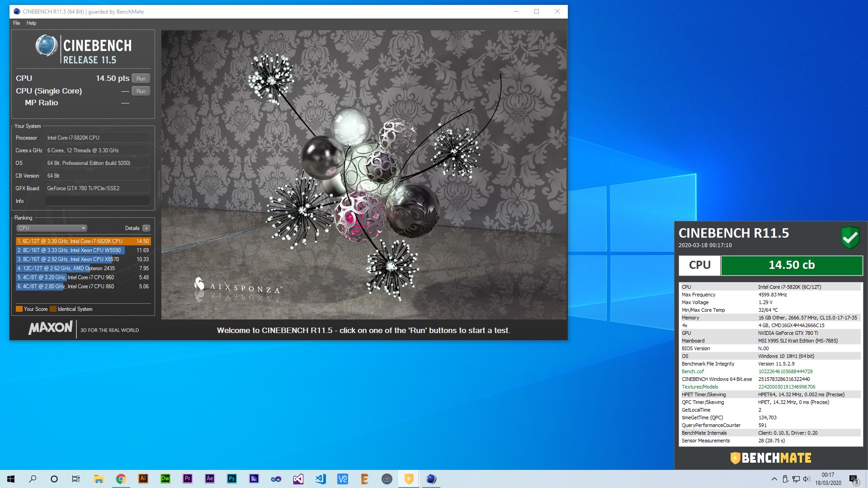This screenshot has height=488, width=868.
Task: Click the network tray icon
Action: coord(796,479)
